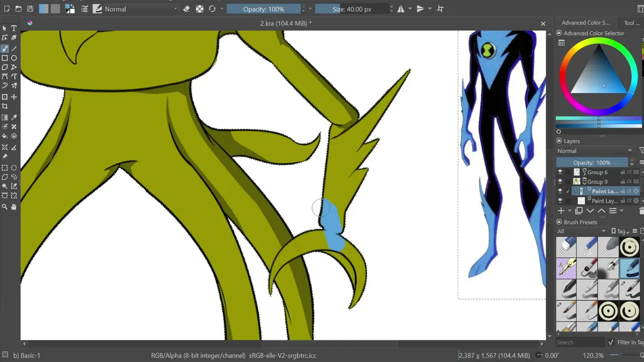Image resolution: width=644 pixels, height=362 pixels.
Task: Open the brush settings editor icon
Action: [84, 9]
